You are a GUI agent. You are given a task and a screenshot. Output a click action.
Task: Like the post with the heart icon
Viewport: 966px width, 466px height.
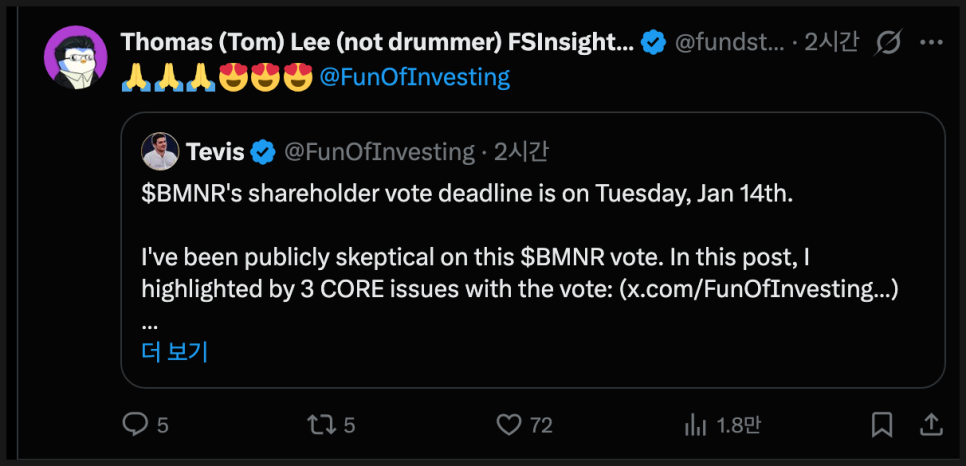(511, 425)
